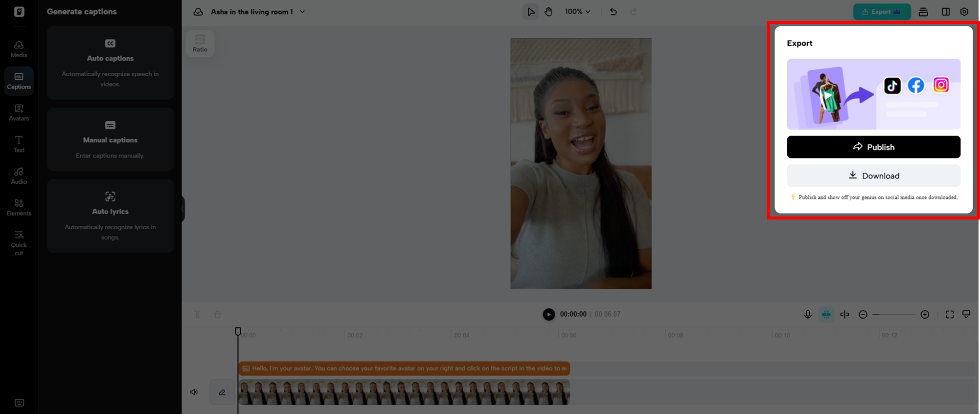Play the video preview

pos(548,314)
